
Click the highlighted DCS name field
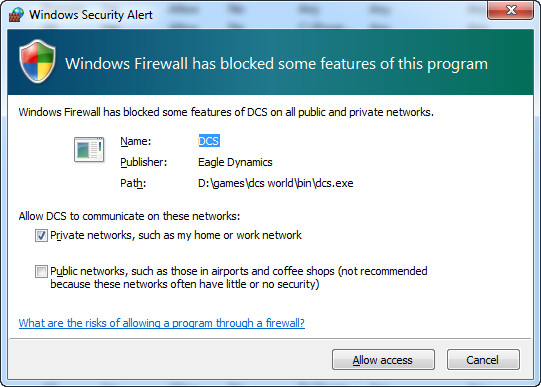coord(209,141)
